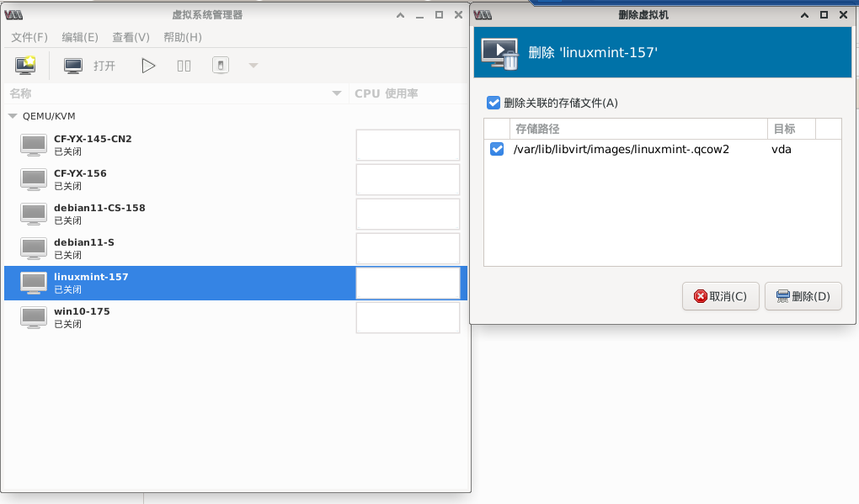859x504 pixels.
Task: Open the 文件(F) menu
Action: (29, 37)
